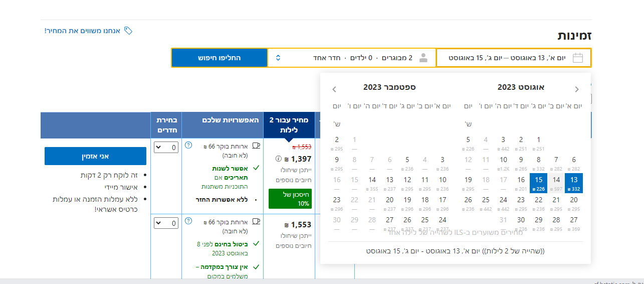This screenshot has width=644, height=284.
Task: Select September 9 in the calendar
Action: click(337, 163)
